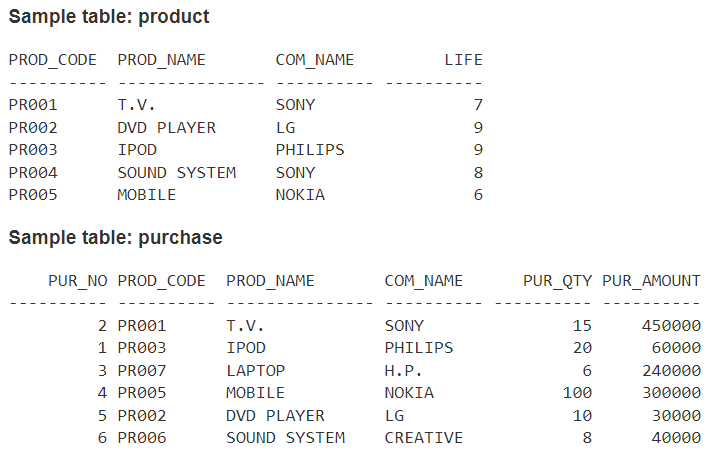Click the NOKIA entry in product table
Viewport: 726px width, 467px height.
[300, 195]
